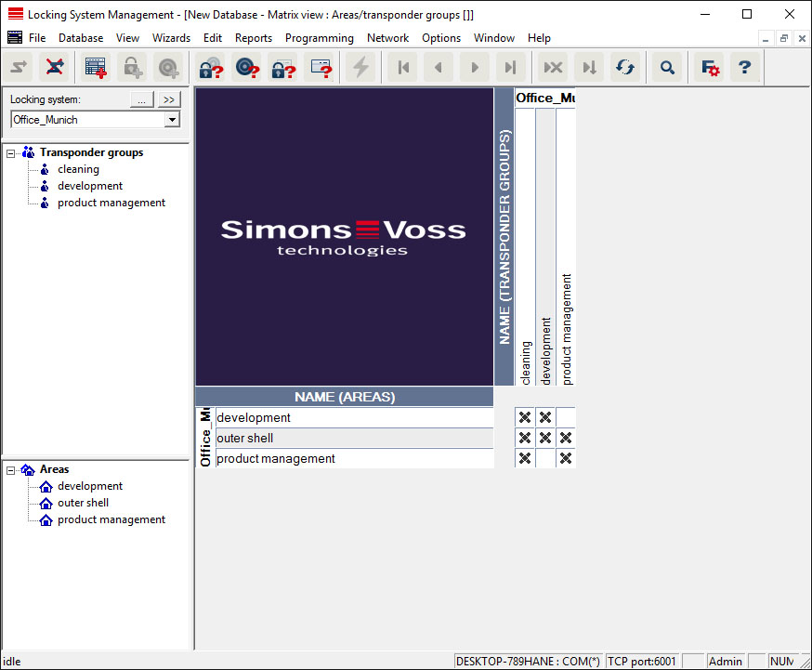
Task: Click the '...' button beside Locking system
Action: (140, 99)
